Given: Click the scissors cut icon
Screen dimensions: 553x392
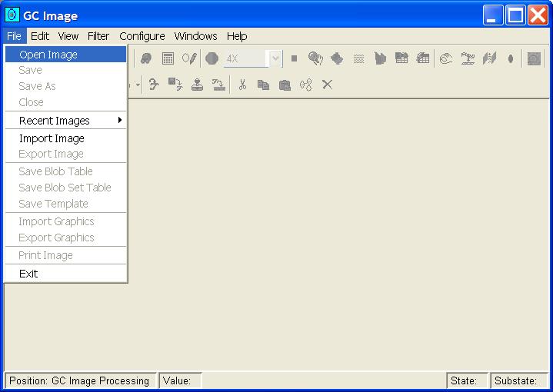Looking at the screenshot, I should 242,85.
